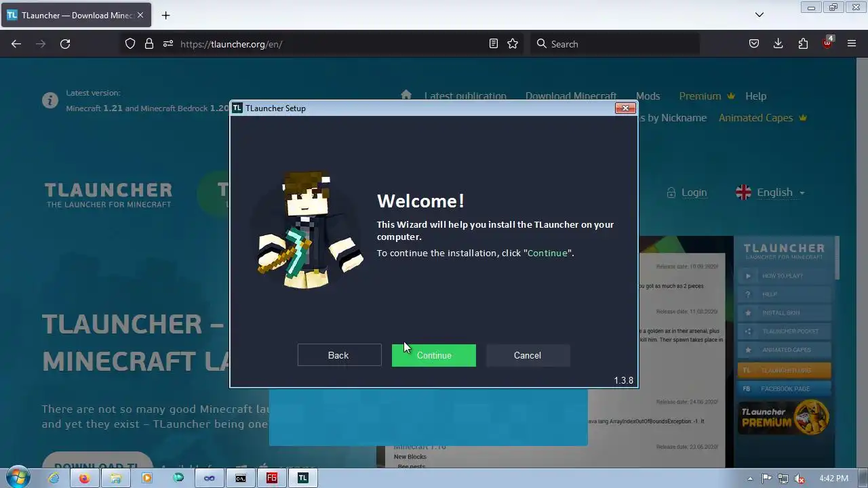Open the media player taskbar icon
This screenshot has width=868, height=488.
(147, 478)
